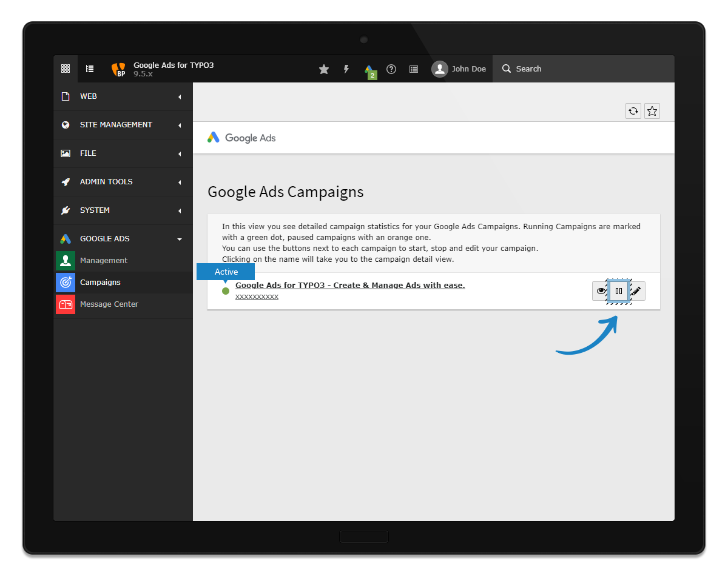Viewport: 728px width, 576px height.
Task: Bookmark this page with star button
Action: (x=652, y=111)
